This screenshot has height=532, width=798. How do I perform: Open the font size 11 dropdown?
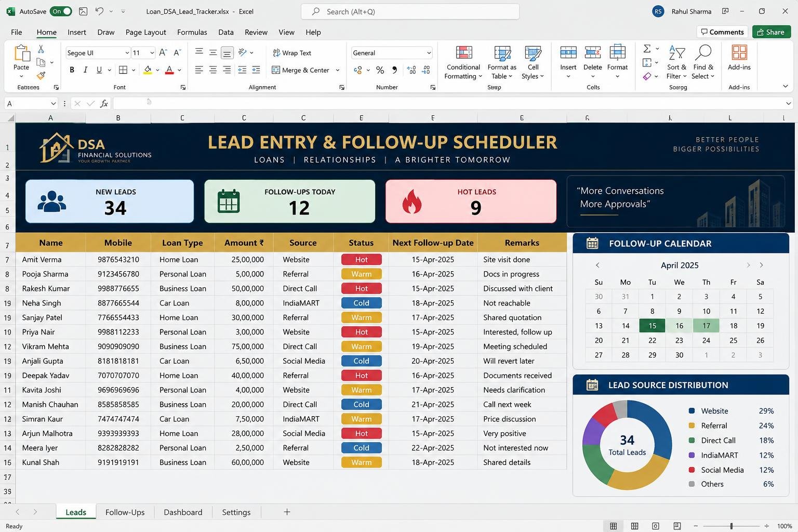(x=152, y=53)
